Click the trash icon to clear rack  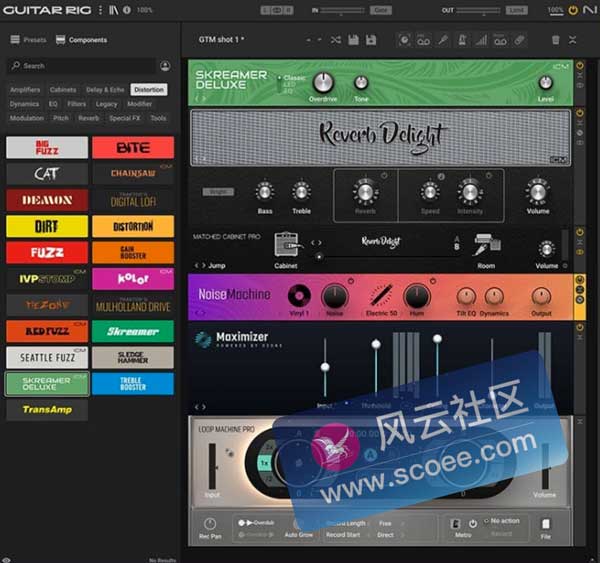coord(556,40)
